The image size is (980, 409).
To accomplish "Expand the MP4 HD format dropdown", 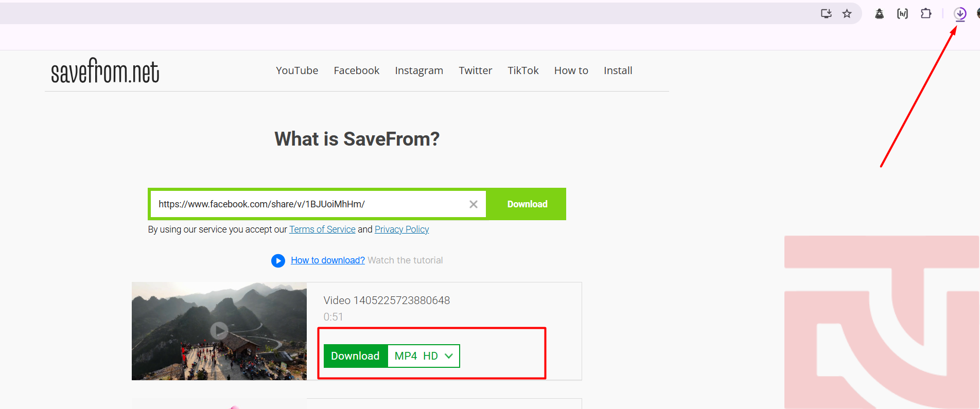I will pos(424,356).
